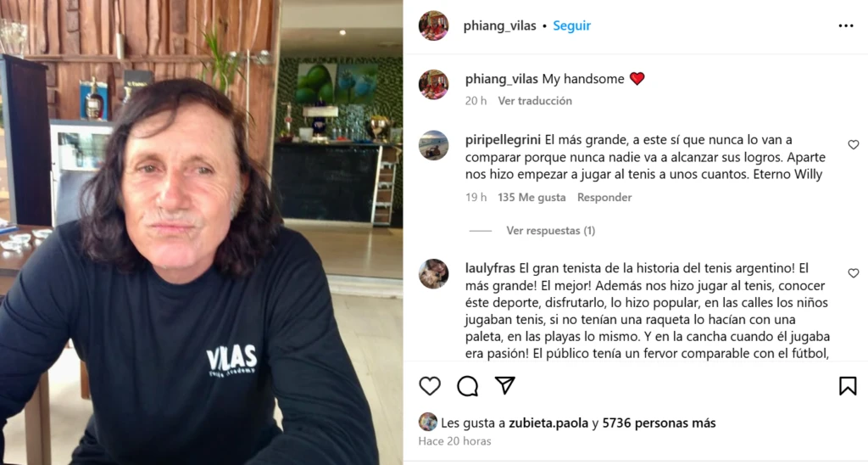Expand Ver respuestas (1) replies

(551, 231)
